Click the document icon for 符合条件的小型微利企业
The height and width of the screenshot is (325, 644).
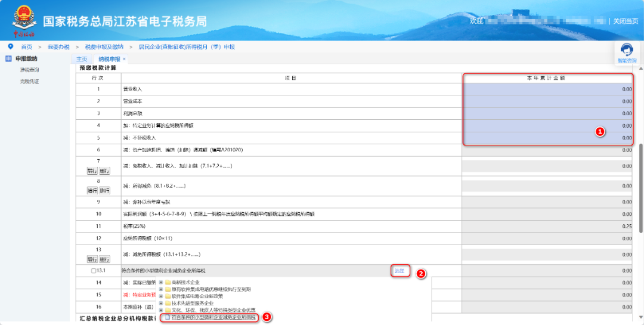click(x=168, y=318)
